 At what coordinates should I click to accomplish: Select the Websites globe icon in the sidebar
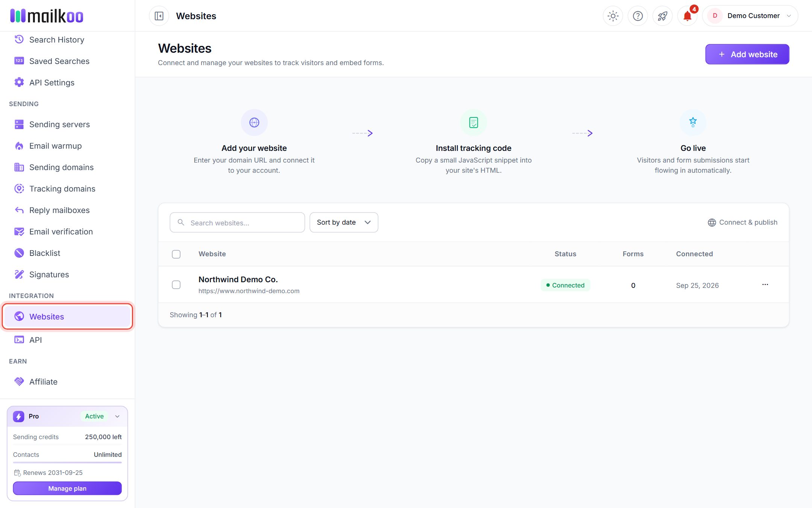19,316
